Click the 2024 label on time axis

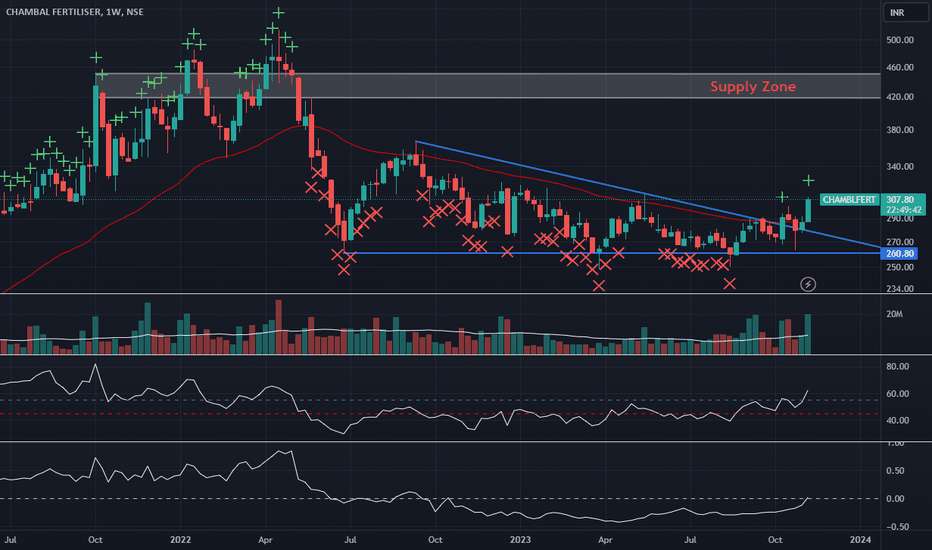(860, 540)
